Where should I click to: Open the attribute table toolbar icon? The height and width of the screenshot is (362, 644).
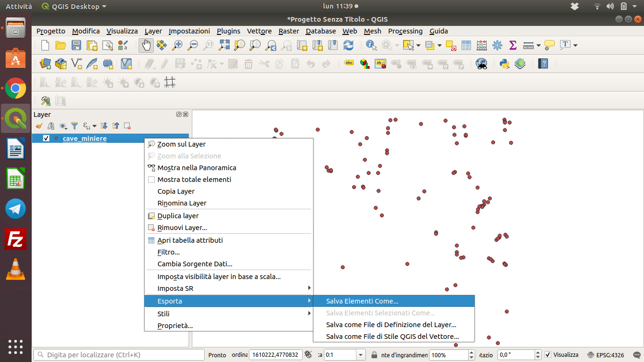coord(466,45)
